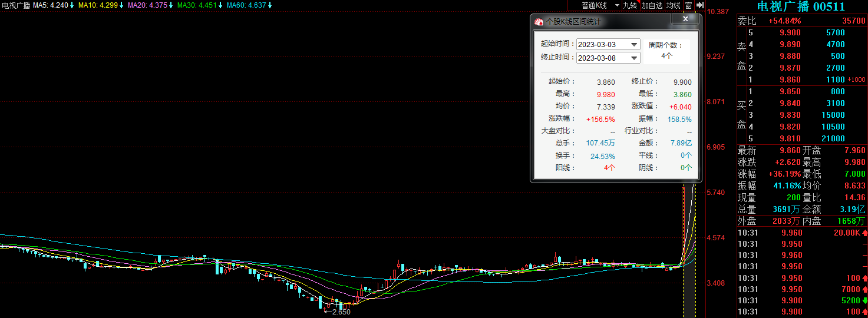Image resolution: width=868 pixels, height=318 pixels.
Task: Click the 振幅 41.16% value in side panel
Action: [787, 185]
